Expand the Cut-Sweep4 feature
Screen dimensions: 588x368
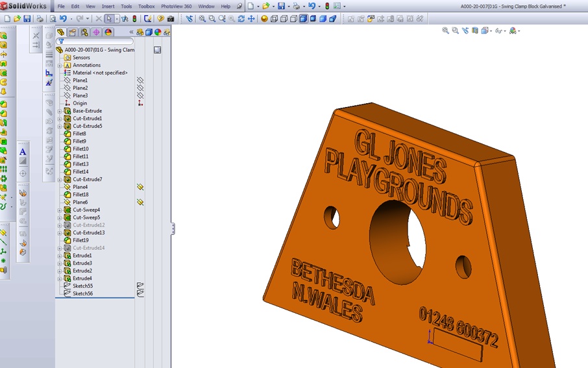(x=60, y=210)
